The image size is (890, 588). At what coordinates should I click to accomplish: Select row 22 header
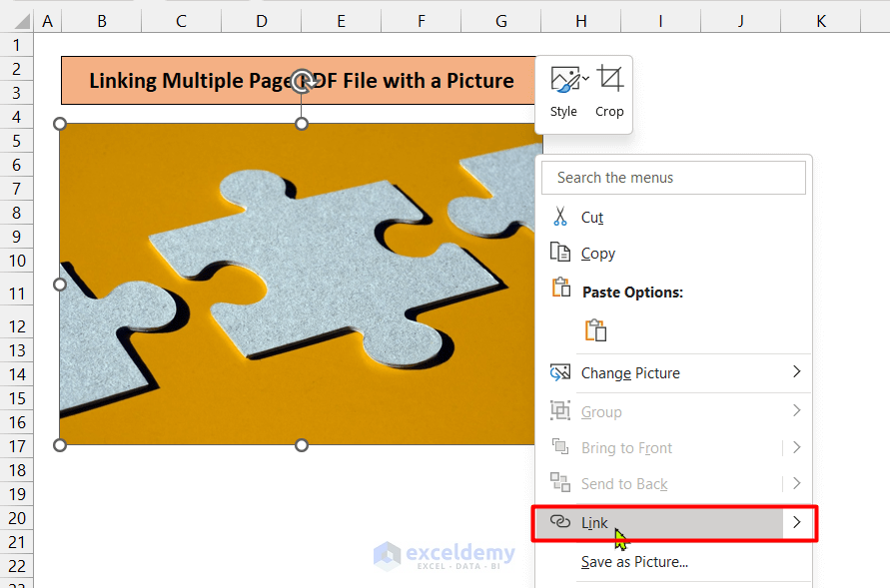(16, 565)
